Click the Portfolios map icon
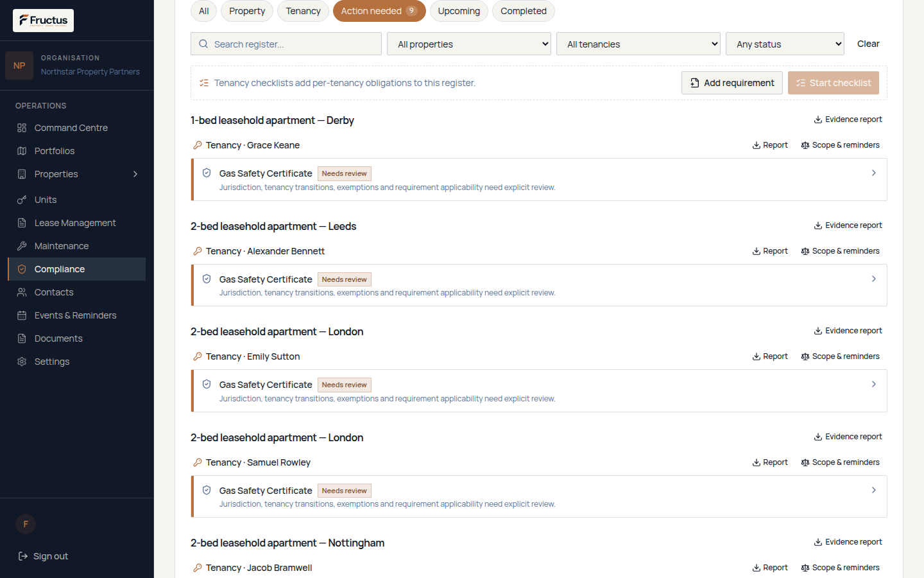The width and height of the screenshot is (924, 578). 22,151
